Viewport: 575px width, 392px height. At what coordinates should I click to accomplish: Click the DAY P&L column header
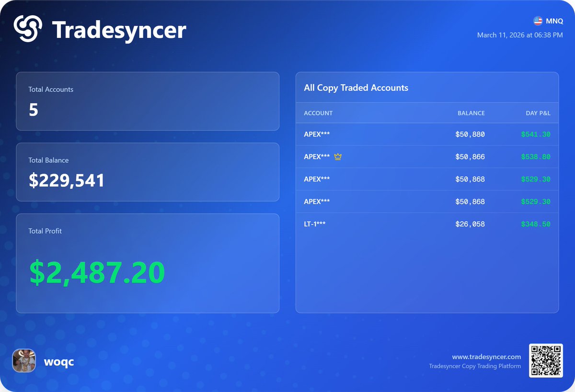click(x=538, y=113)
